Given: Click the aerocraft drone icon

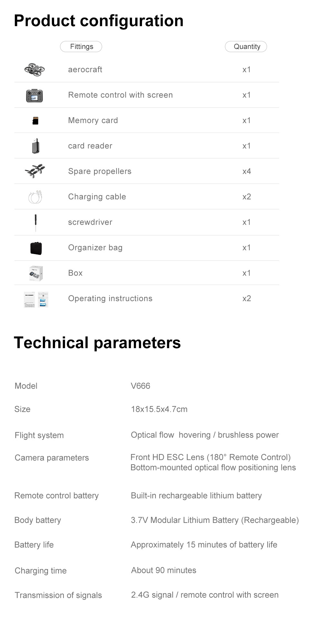Looking at the screenshot, I should (x=34, y=69).
